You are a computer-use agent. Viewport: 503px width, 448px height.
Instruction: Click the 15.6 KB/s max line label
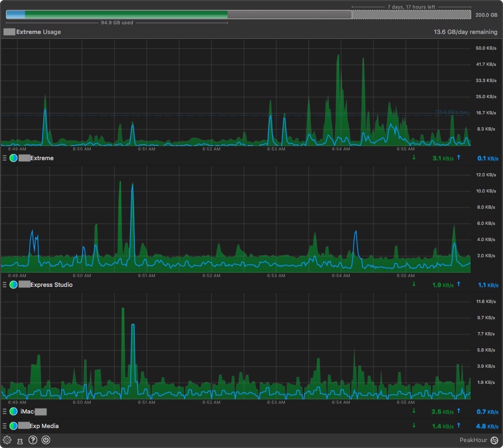(x=452, y=112)
